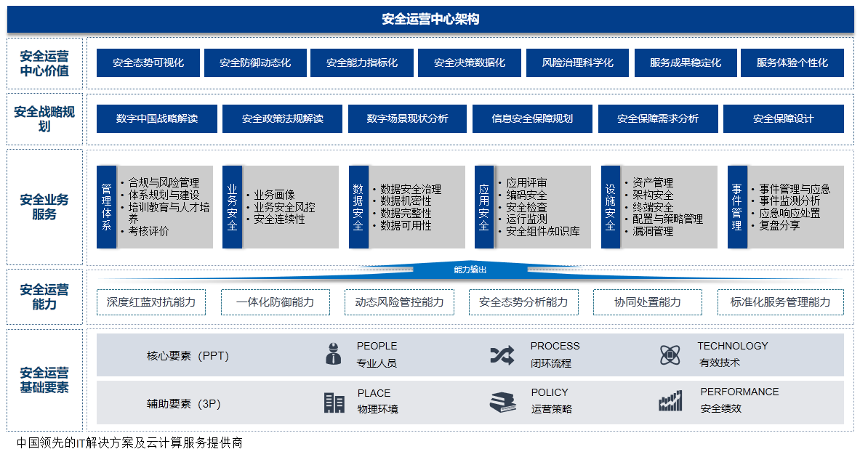Click the 能力输出 blue arrow banner

coord(470,270)
